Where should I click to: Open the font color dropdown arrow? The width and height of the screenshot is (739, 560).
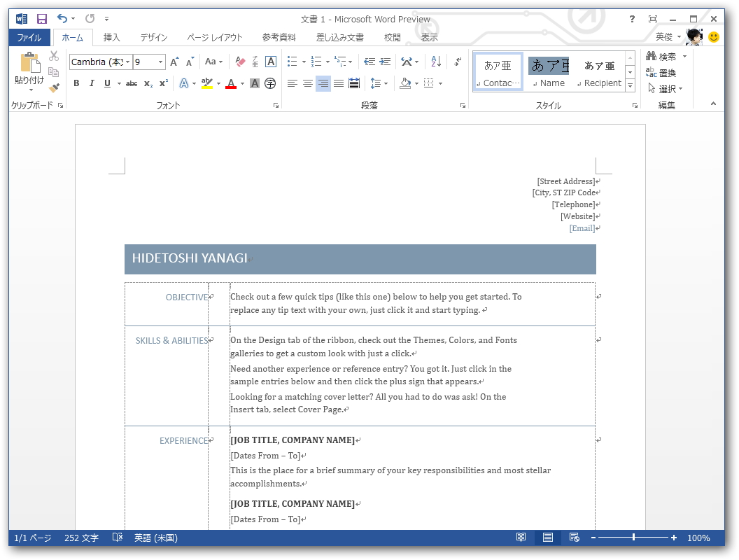click(x=241, y=84)
